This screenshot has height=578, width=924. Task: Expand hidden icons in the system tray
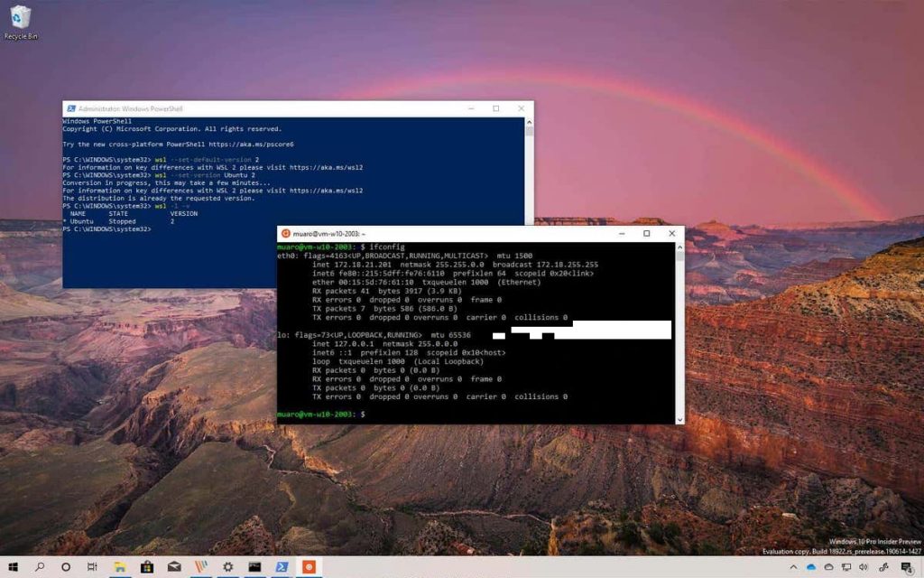794,567
